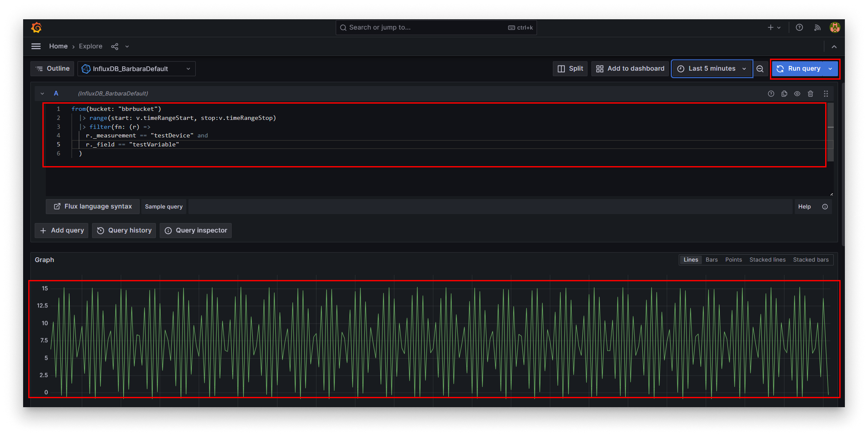Open the Flux language syntax link
Image resolution: width=868 pixels, height=435 pixels.
coord(92,206)
